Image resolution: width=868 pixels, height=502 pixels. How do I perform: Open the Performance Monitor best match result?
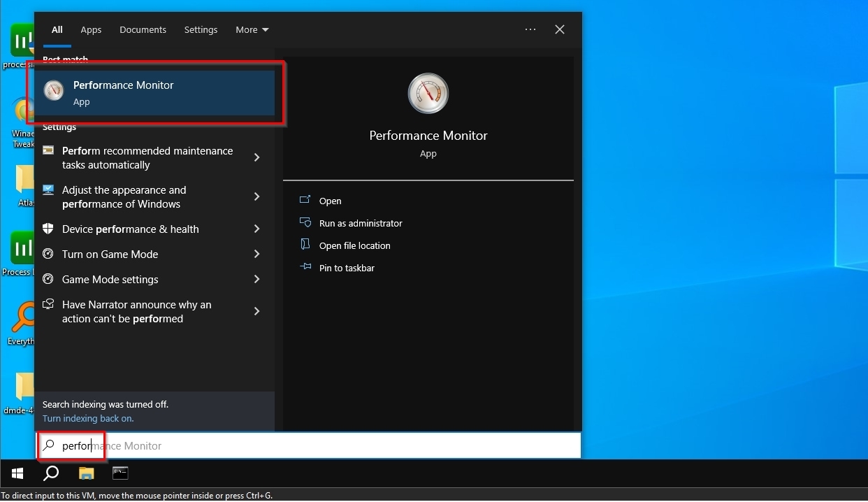pos(154,93)
